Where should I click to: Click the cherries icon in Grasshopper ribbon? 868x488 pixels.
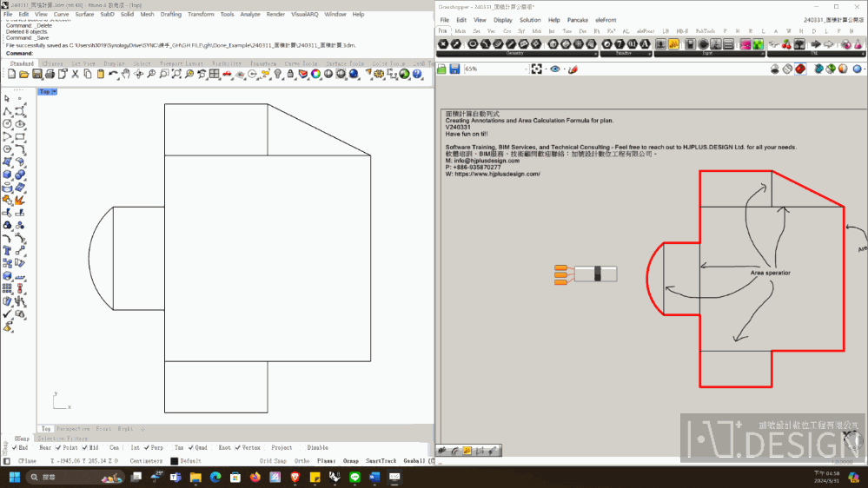(x=786, y=43)
